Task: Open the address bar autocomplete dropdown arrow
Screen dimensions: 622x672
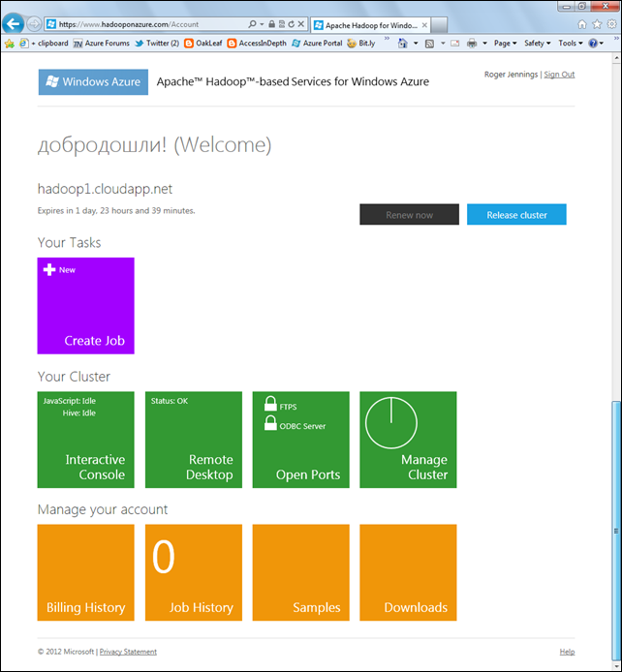Action: click(262, 24)
